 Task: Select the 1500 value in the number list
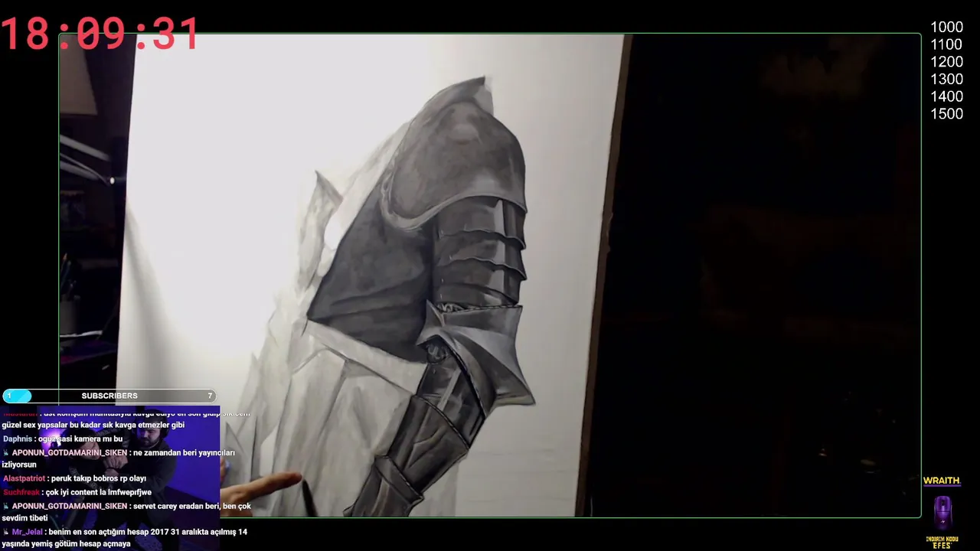click(x=946, y=114)
